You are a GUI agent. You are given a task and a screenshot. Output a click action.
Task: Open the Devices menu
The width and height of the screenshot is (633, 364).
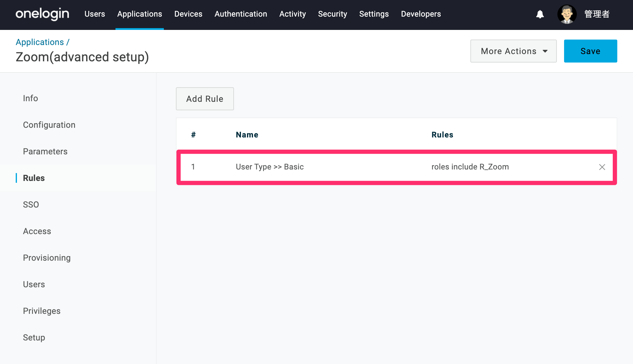coord(188,14)
